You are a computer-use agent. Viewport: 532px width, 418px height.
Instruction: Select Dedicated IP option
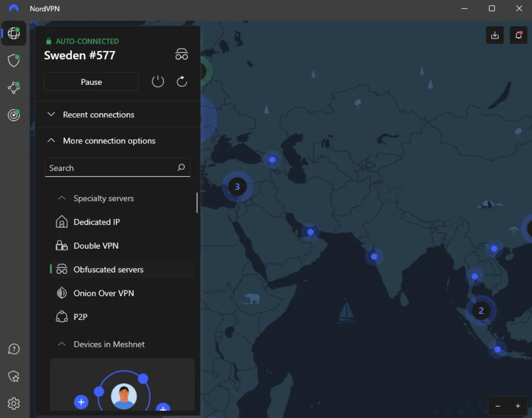tap(96, 222)
